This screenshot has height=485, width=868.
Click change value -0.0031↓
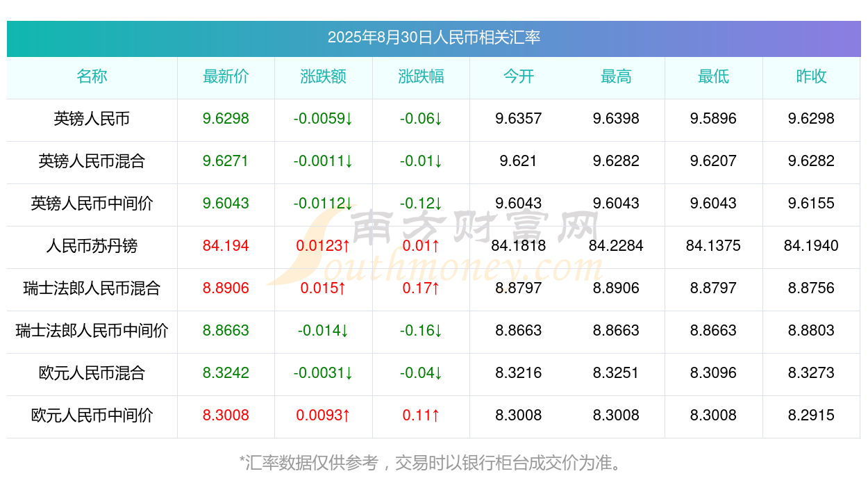coord(323,373)
